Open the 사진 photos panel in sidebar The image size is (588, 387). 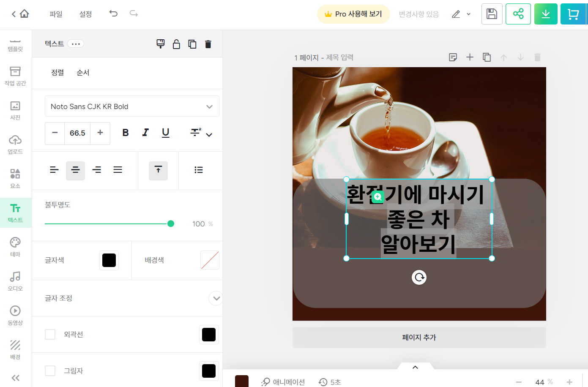(15, 111)
